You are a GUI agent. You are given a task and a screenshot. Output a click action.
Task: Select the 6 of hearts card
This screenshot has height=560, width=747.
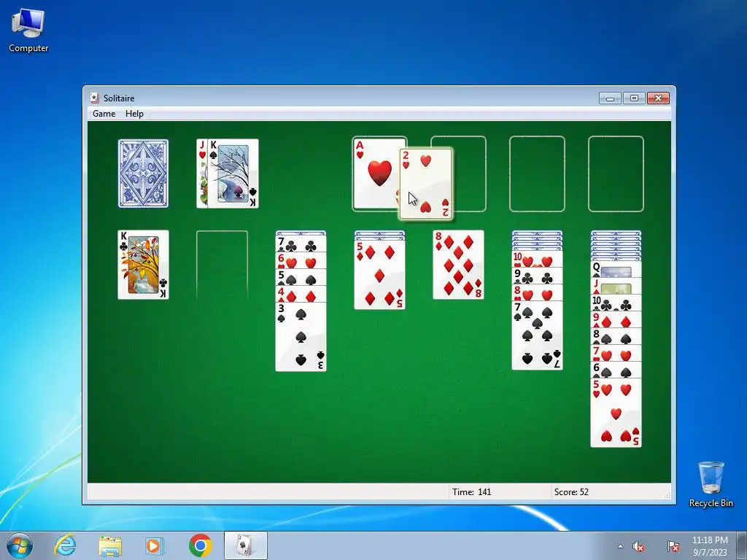tap(301, 260)
